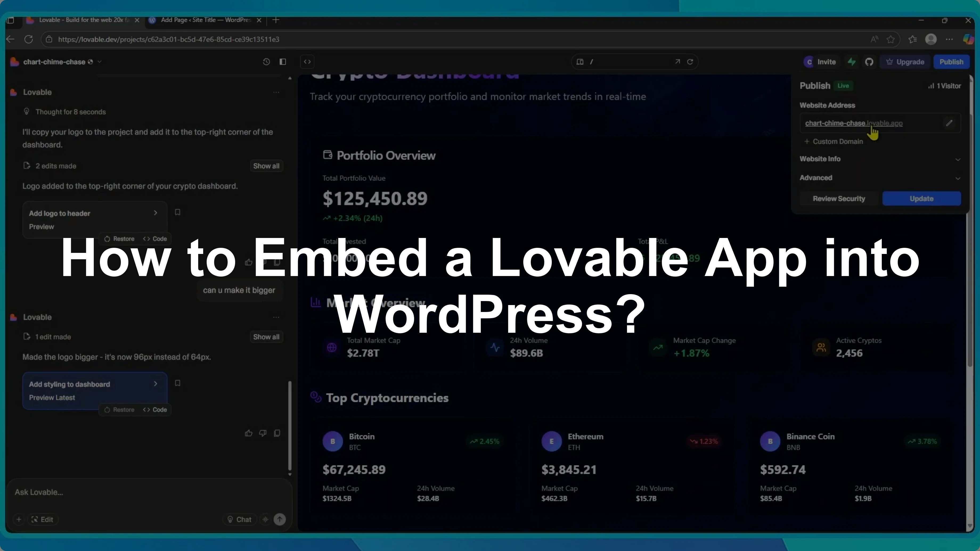
Task: Click the chat panel scrollbar
Action: coord(290,426)
